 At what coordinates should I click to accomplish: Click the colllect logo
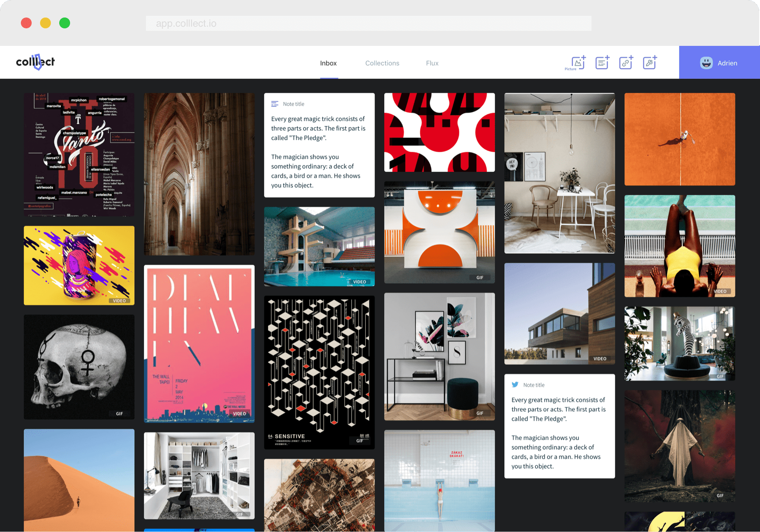[35, 62]
